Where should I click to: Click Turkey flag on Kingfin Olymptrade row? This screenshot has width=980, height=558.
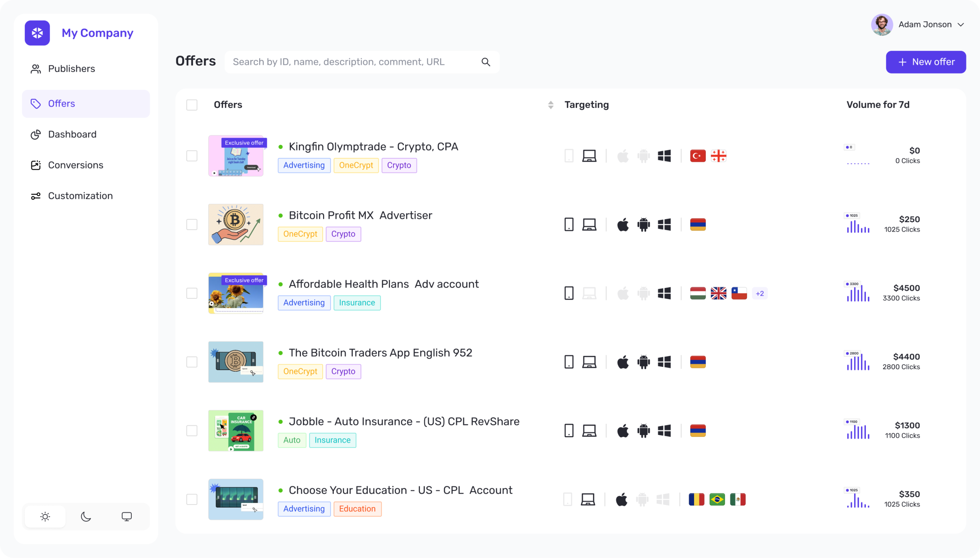(697, 156)
